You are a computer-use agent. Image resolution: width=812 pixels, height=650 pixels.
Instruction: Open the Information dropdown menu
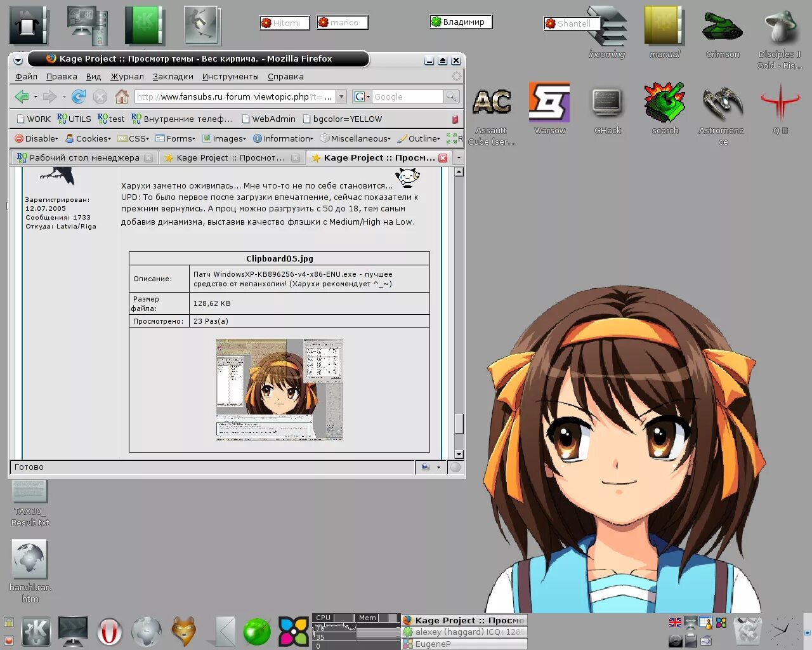tap(283, 138)
